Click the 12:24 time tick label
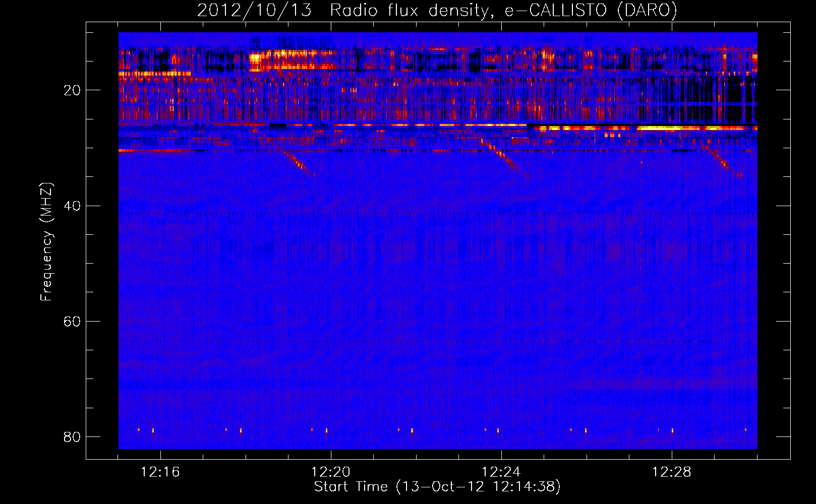Viewport: 816px width, 504px height. [x=501, y=472]
